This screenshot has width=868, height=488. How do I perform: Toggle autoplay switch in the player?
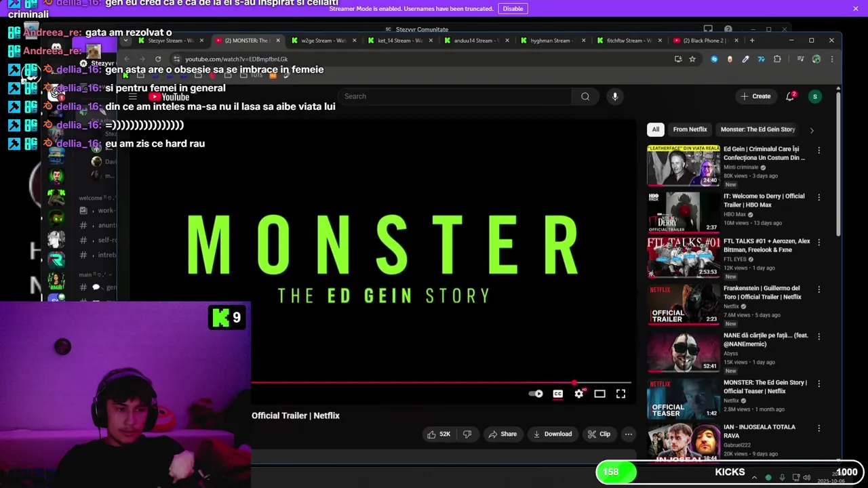point(536,394)
